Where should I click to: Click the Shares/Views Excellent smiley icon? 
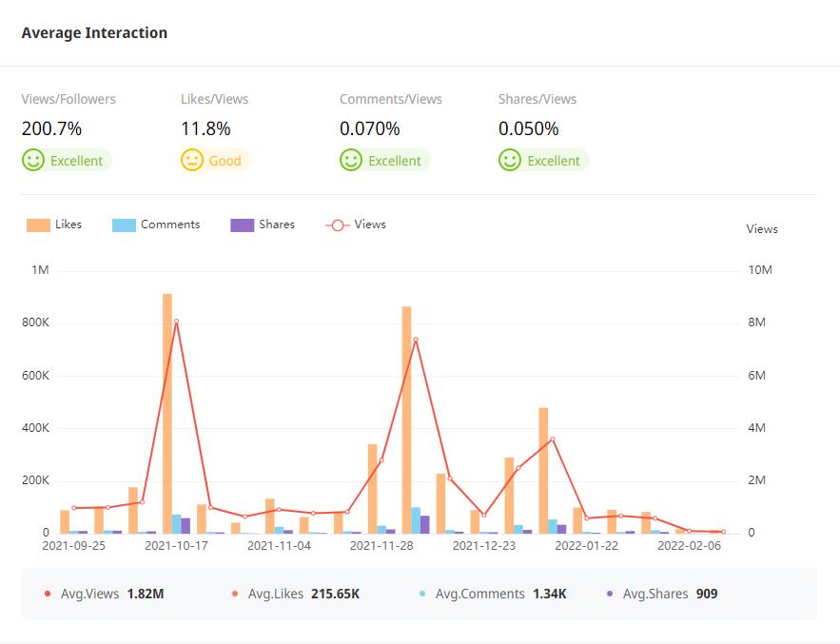[x=510, y=161]
